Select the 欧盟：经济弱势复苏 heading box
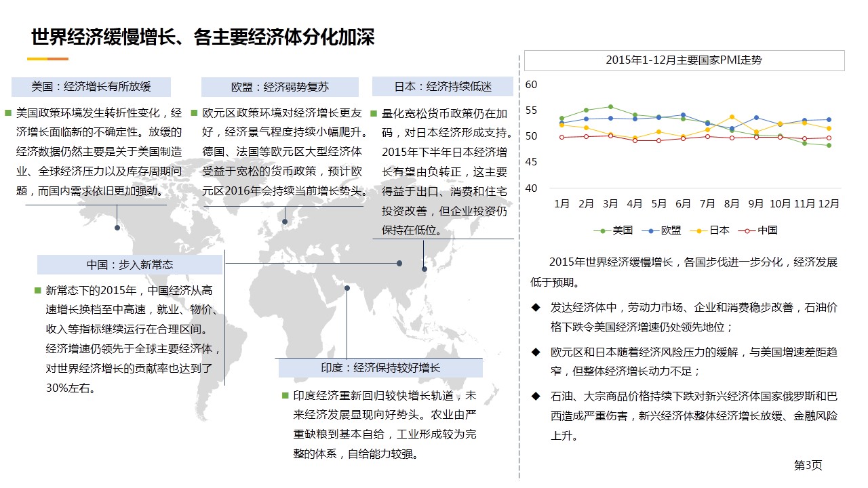The image size is (868, 488). [x=280, y=87]
